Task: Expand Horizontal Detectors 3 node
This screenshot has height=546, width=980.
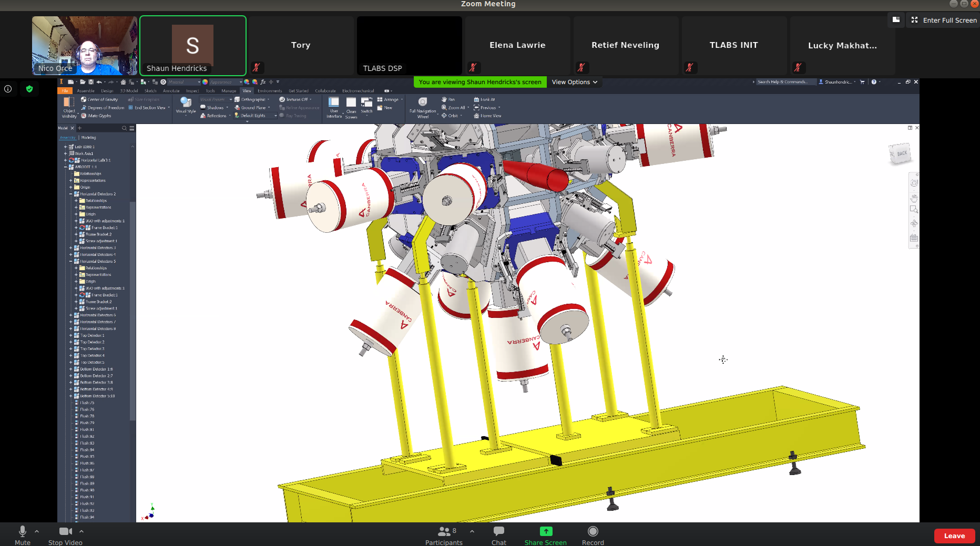Action: pyautogui.click(x=71, y=248)
